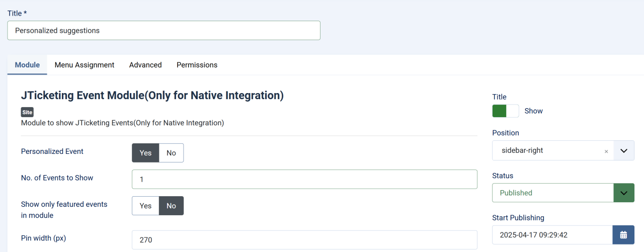This screenshot has width=644, height=252.
Task: Open the Status Published dropdown
Action: 624,193
